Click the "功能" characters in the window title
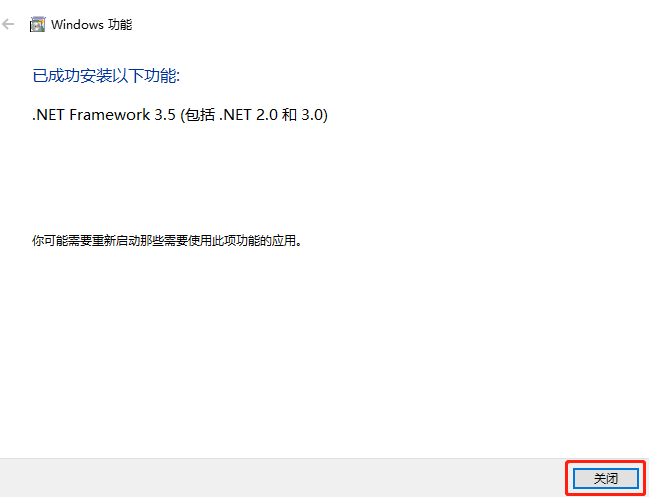This screenshot has width=649, height=497. (120, 24)
